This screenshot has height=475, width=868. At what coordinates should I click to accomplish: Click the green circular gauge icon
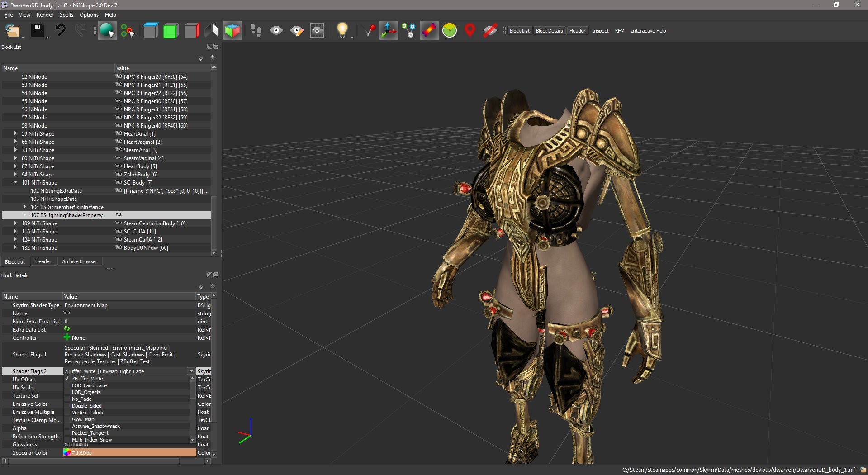click(450, 31)
